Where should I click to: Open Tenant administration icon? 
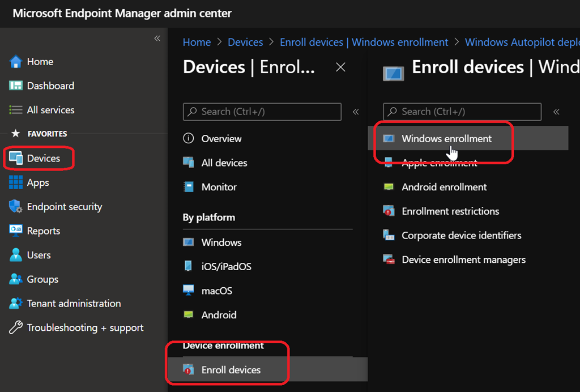pos(16,304)
